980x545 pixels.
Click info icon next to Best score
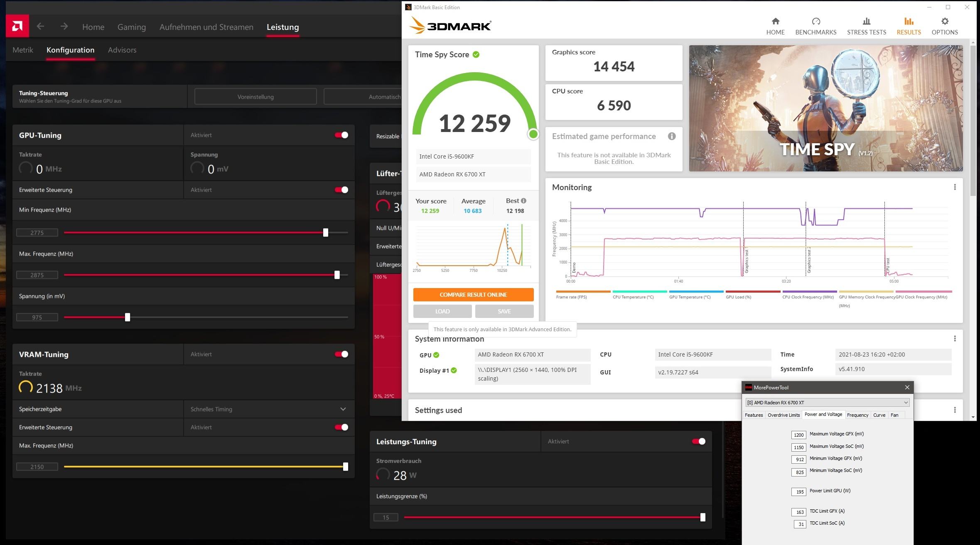[523, 201]
